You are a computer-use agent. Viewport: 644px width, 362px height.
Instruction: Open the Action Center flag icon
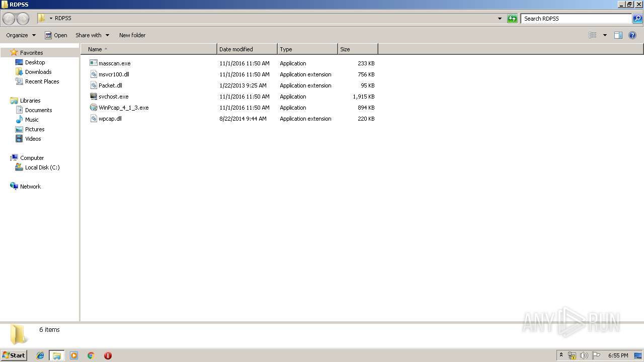tap(596, 355)
